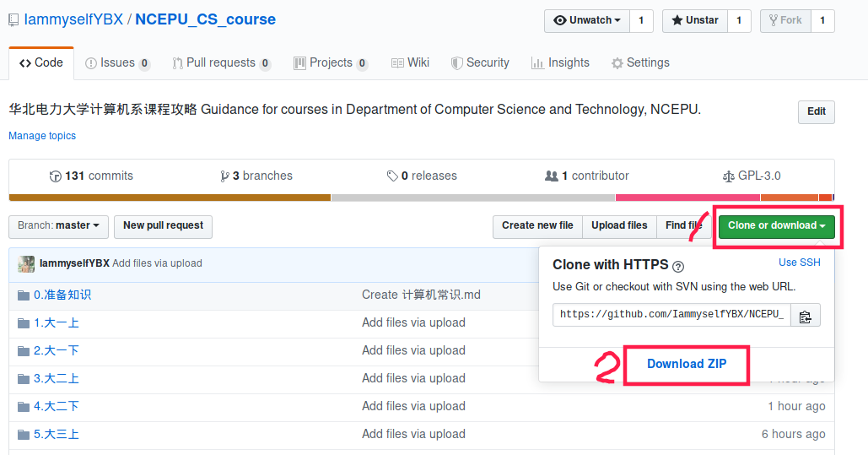Click the gray segment of the language bar
The height and width of the screenshot is (455, 868).
coord(473,198)
